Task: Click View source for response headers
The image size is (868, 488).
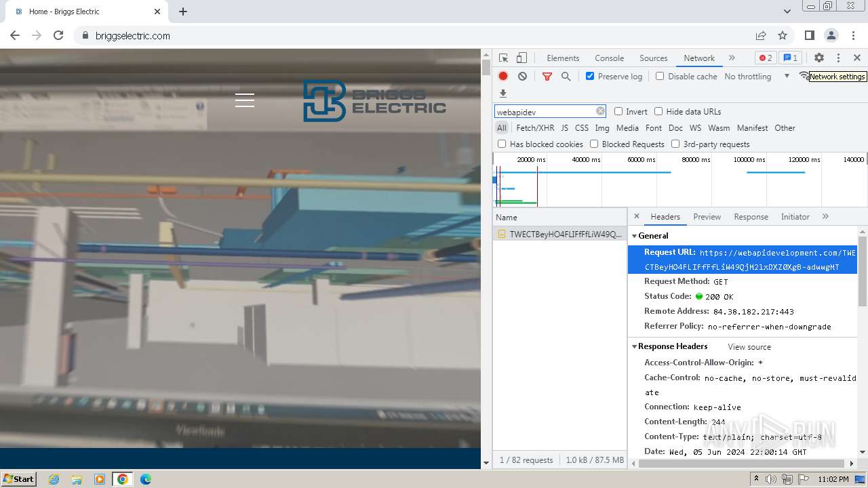Action: (x=749, y=347)
